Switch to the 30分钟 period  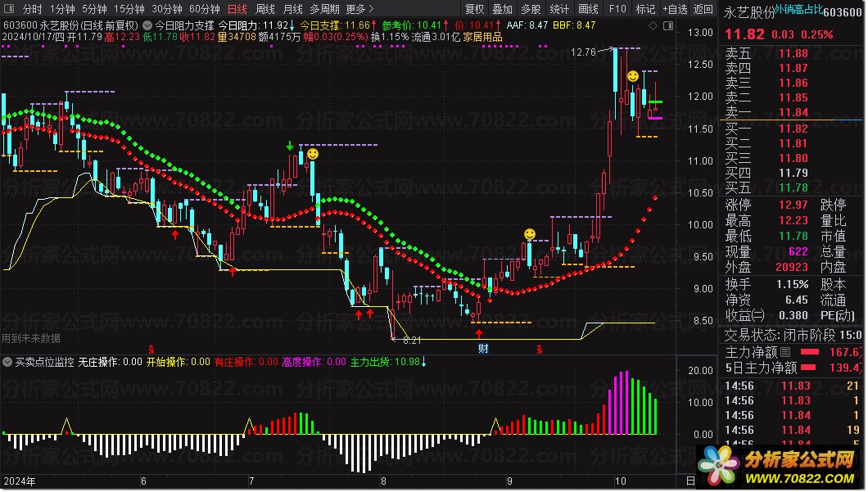pos(166,9)
